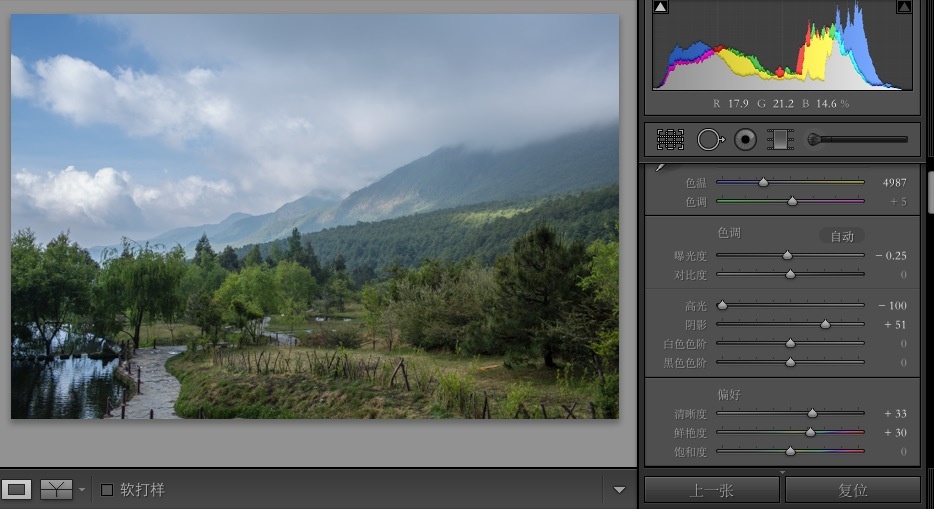934x509 pixels.
Task: Click the 曝光度 exposure slider handle
Action: [787, 256]
